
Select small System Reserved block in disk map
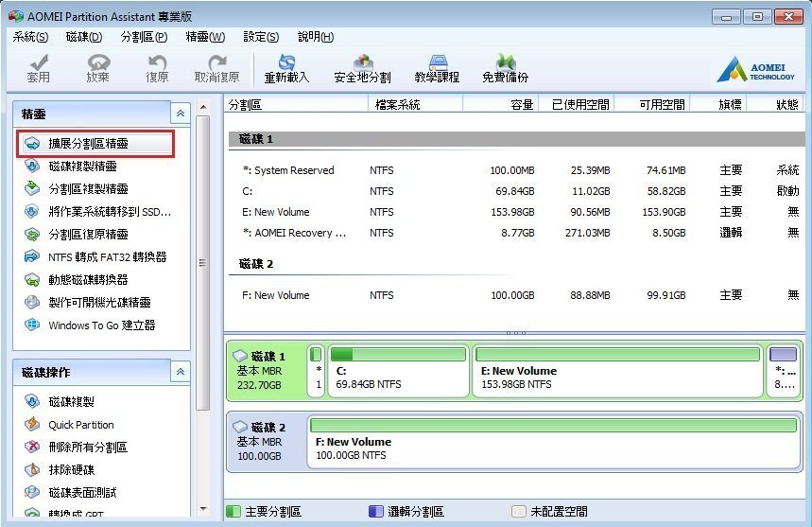[x=316, y=371]
